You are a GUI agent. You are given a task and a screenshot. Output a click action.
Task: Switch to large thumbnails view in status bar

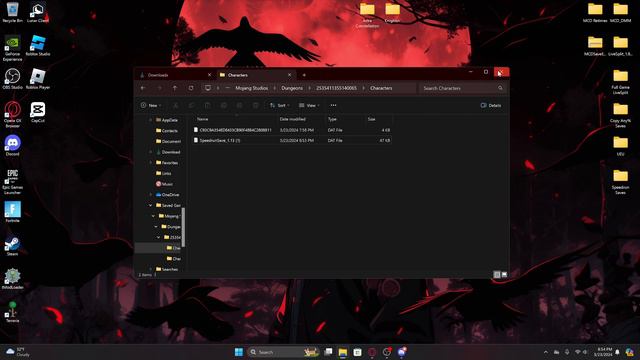[x=504, y=275]
